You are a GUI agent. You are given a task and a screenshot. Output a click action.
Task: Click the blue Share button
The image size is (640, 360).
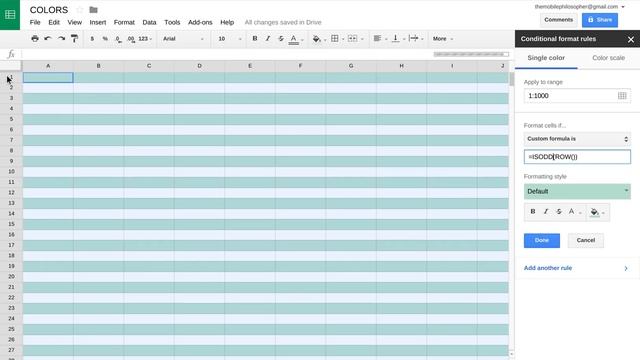click(x=600, y=20)
